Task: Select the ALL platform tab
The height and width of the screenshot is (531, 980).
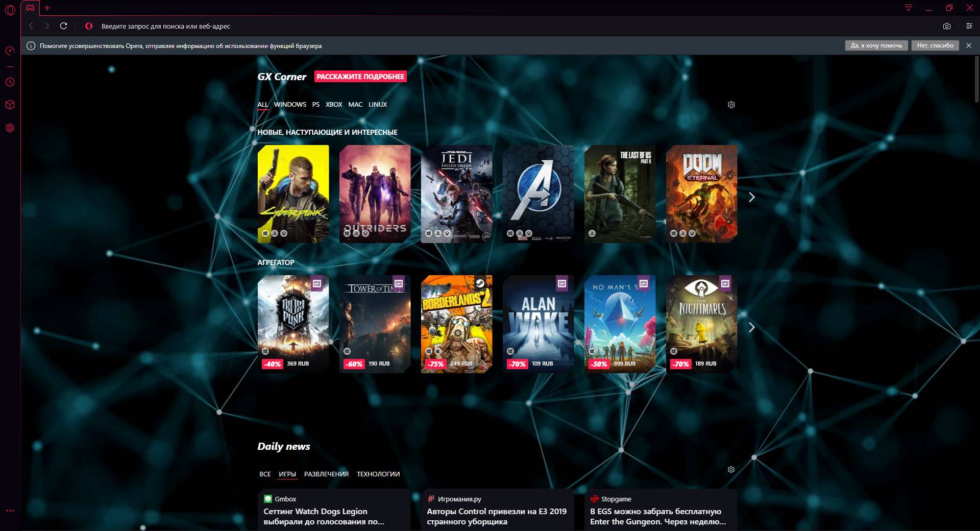Action: (x=262, y=104)
